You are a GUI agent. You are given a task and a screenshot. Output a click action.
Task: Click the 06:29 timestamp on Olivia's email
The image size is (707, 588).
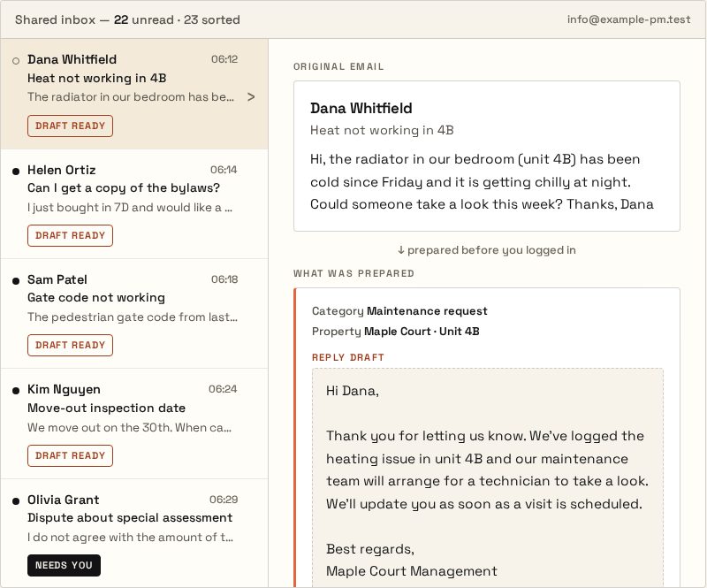coord(224,500)
